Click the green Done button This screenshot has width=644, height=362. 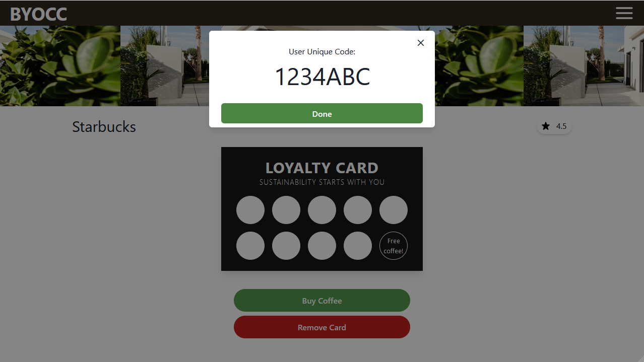point(322,113)
